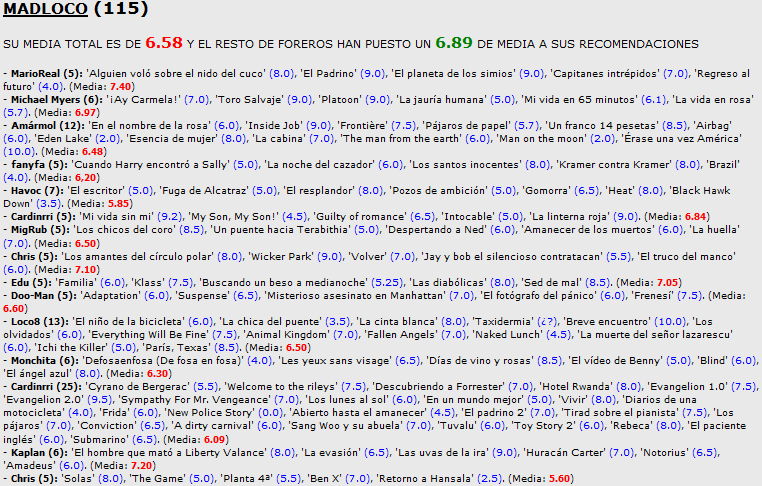Click the film title 'Las diabólicas'
This screenshot has width=762, height=486.
(448, 282)
